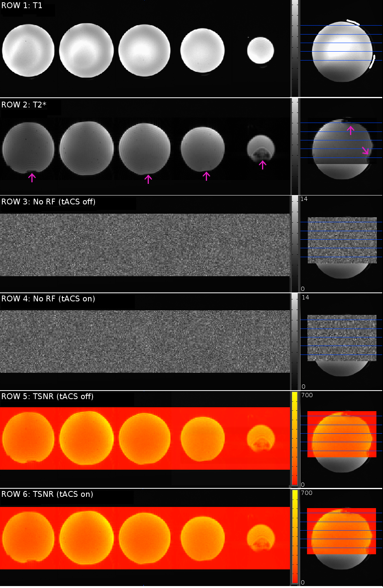Select the fourth TSNR tACS-off slice in Row 5

click(202, 439)
